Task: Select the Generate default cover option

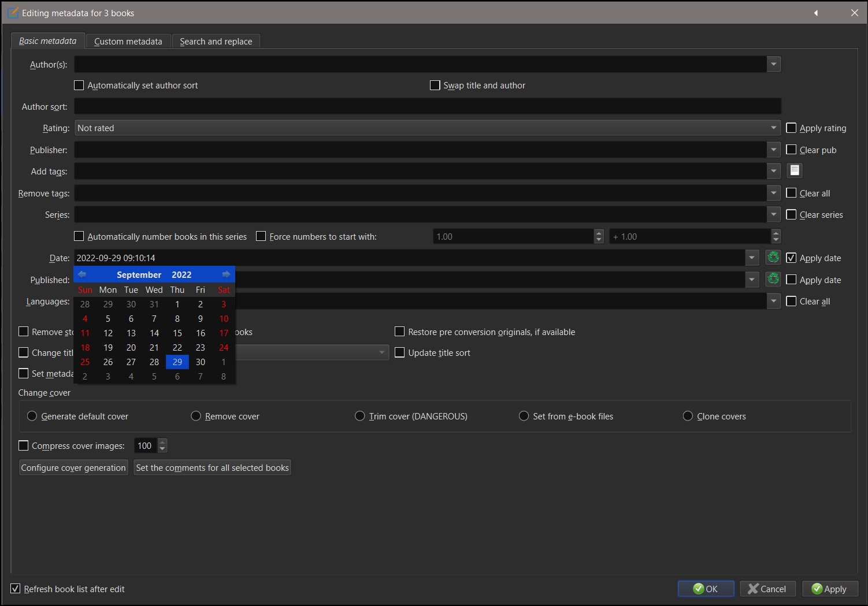Action: [32, 417]
